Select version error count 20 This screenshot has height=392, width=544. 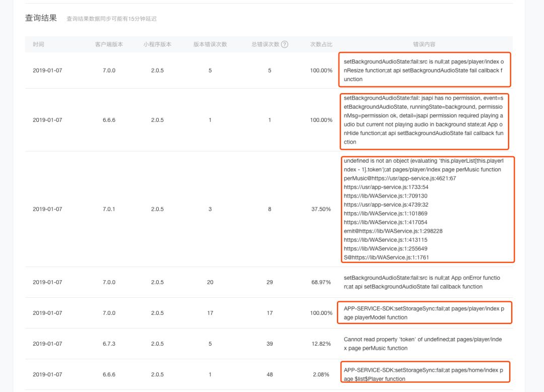point(210,282)
